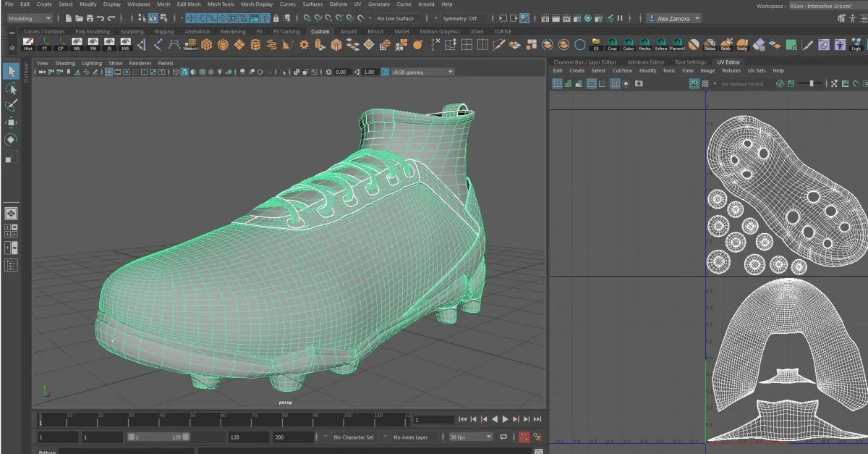
Task: Click the Save scene icon
Action: 89,18
